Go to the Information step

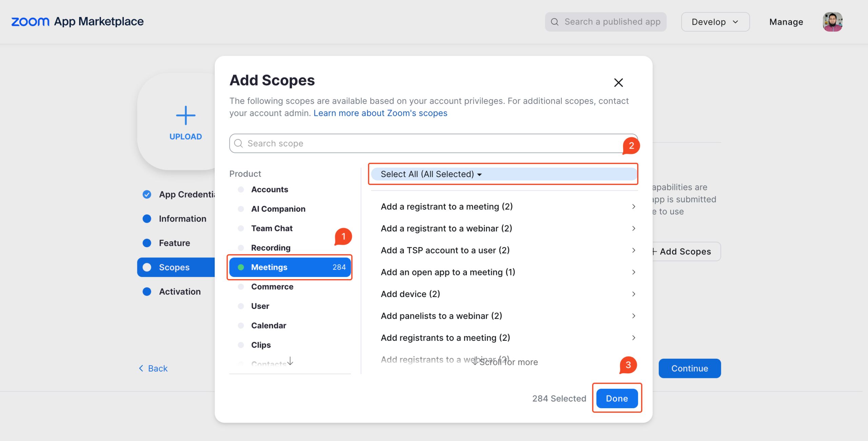pyautogui.click(x=174, y=219)
